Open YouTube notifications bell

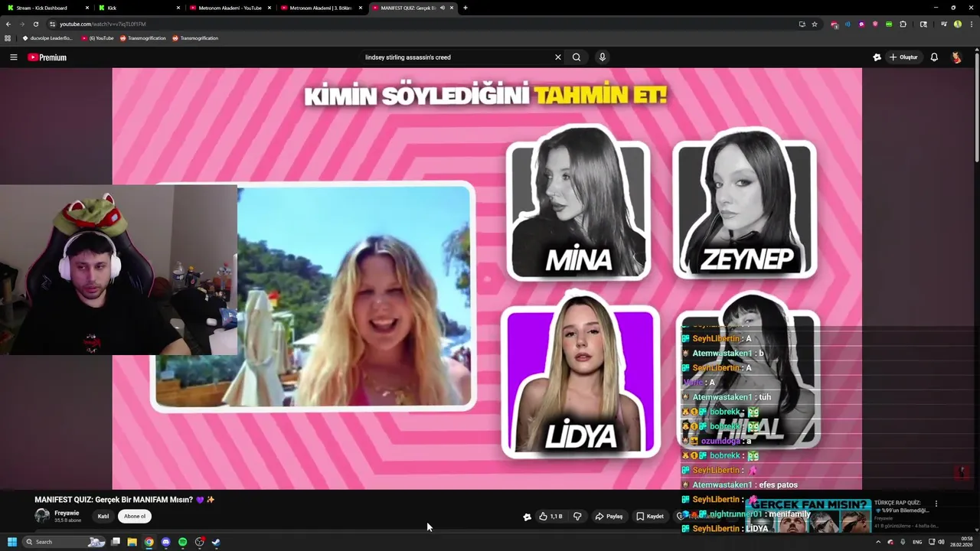pos(934,57)
